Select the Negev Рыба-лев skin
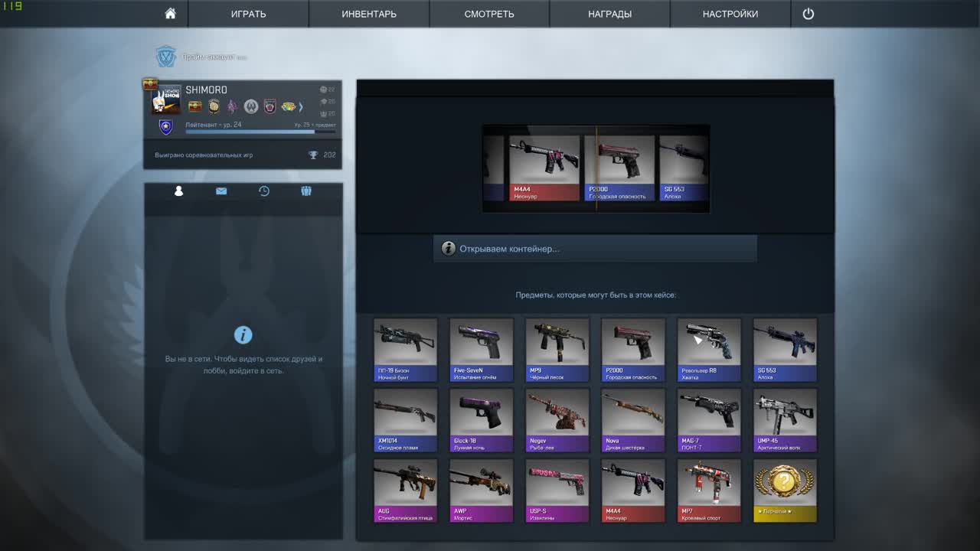 click(x=557, y=420)
